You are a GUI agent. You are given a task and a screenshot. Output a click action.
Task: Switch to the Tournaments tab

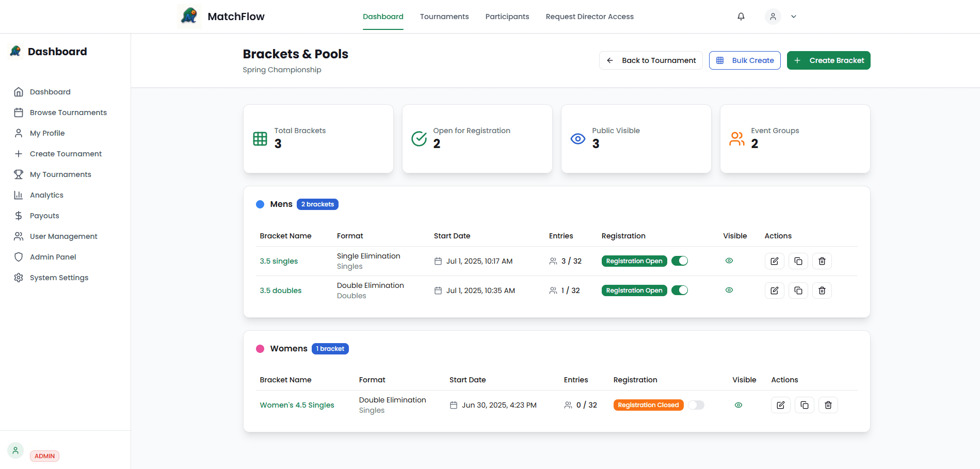coord(444,16)
